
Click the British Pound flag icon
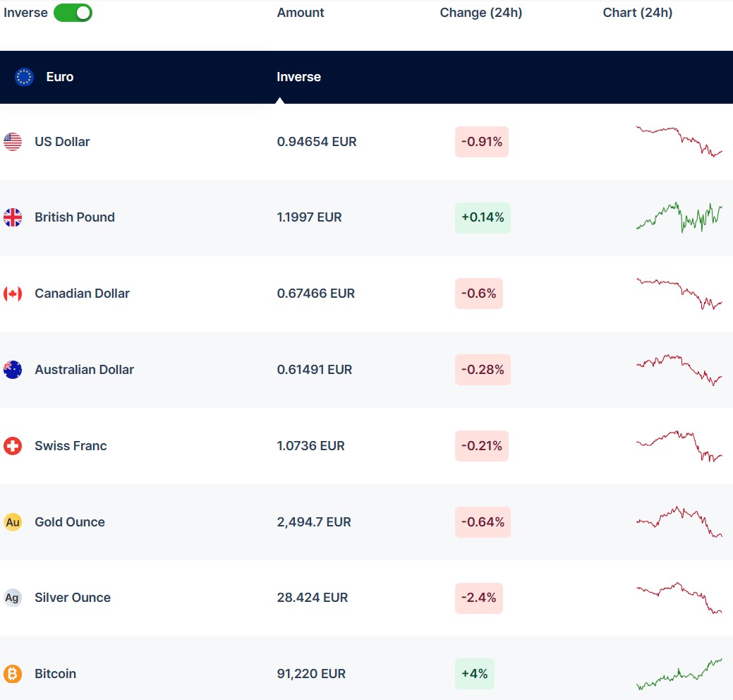pos(13,217)
